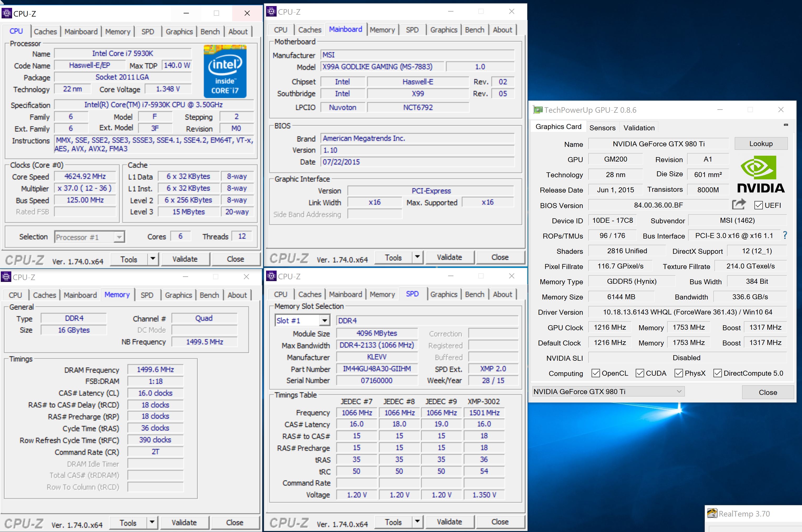This screenshot has width=802, height=532.
Task: Open the Bench tab in CPU window
Action: pos(210,32)
